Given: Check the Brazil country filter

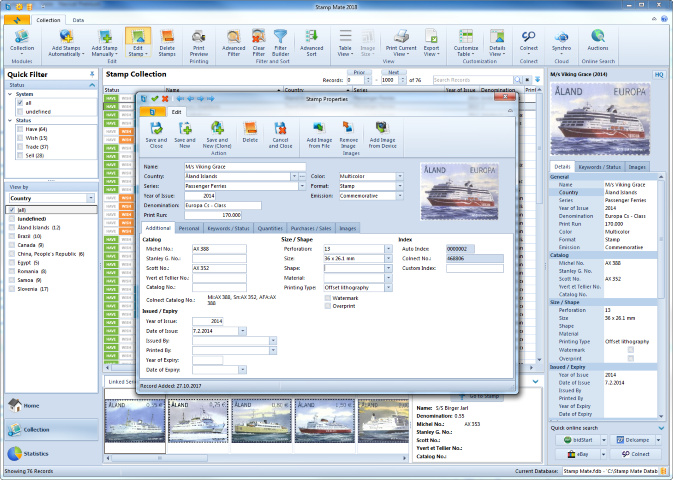Looking at the screenshot, I should pyautogui.click(x=11, y=236).
